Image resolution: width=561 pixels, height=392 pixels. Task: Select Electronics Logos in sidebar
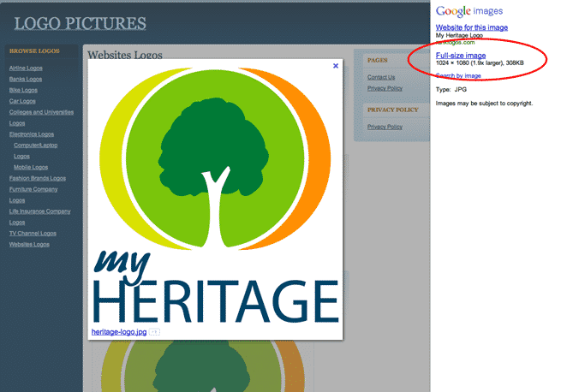coord(32,134)
